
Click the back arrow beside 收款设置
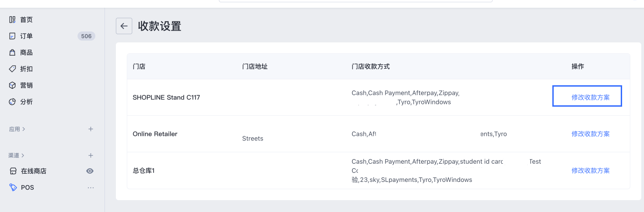point(124,26)
